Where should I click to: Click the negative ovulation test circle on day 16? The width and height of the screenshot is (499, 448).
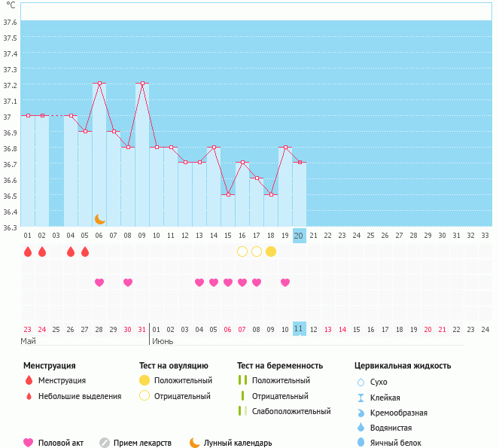coord(242,251)
